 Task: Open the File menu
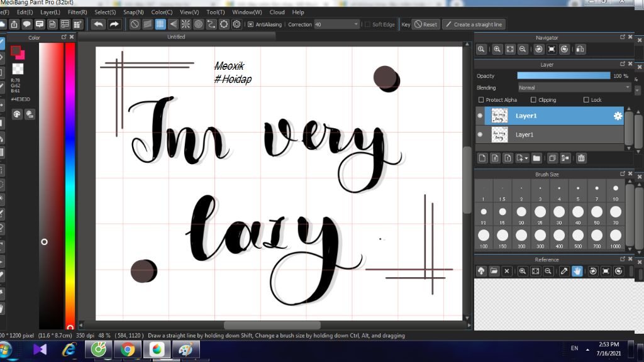coord(4,13)
